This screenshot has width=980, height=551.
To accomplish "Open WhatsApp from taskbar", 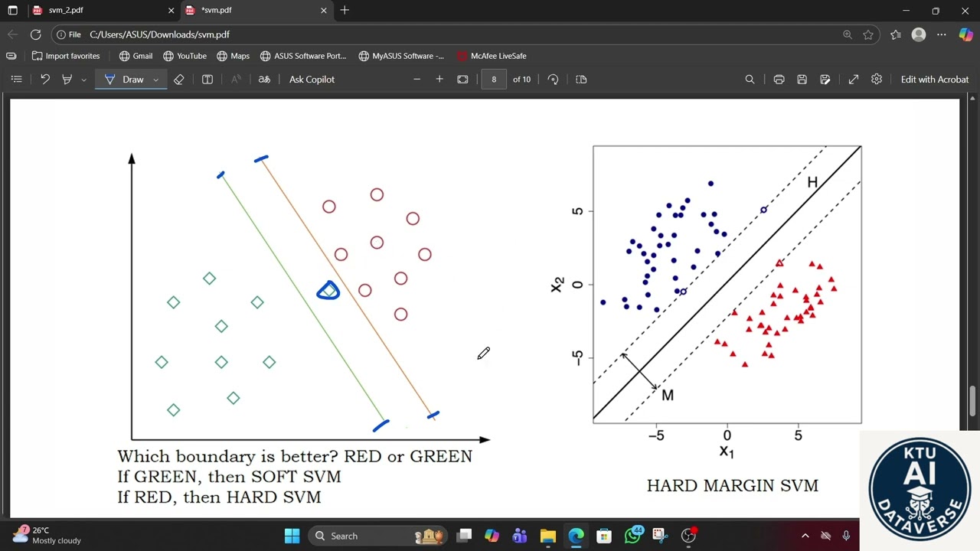I will [633, 536].
